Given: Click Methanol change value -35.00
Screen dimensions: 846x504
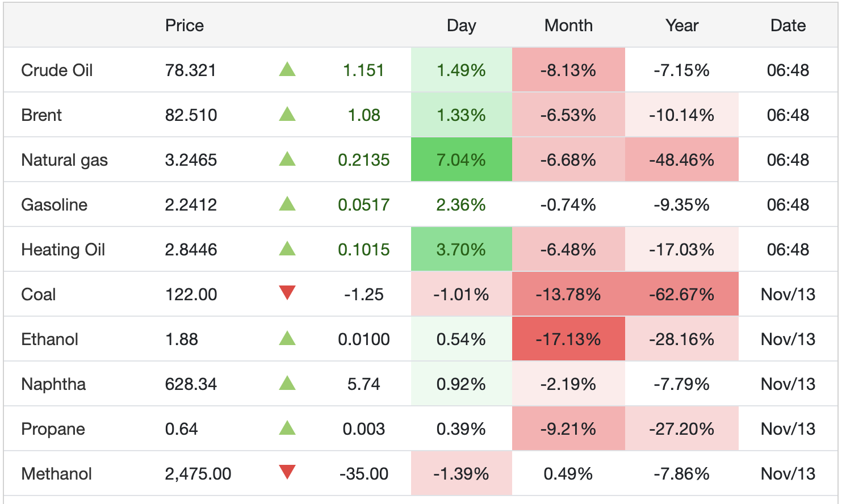Looking at the screenshot, I should 363,474.
